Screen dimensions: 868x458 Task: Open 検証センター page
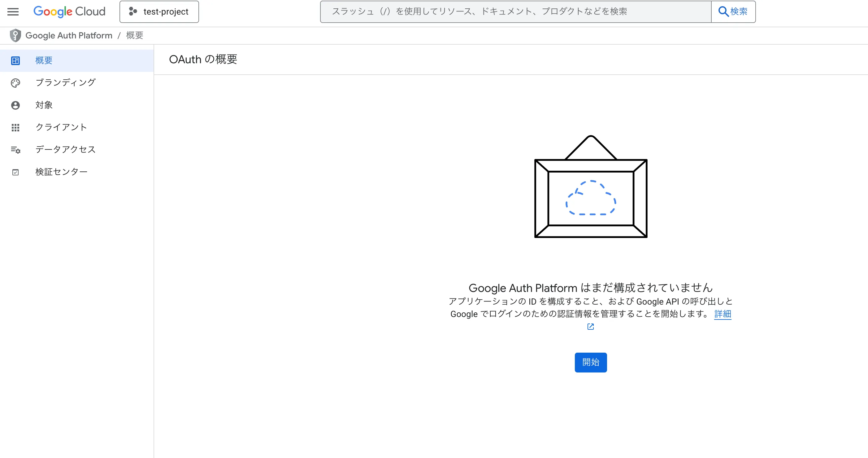61,172
